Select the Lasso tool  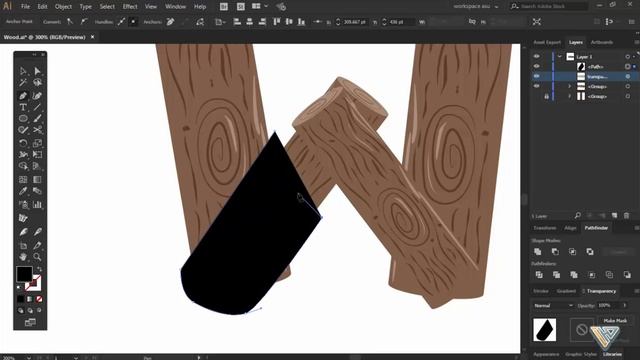click(37, 83)
